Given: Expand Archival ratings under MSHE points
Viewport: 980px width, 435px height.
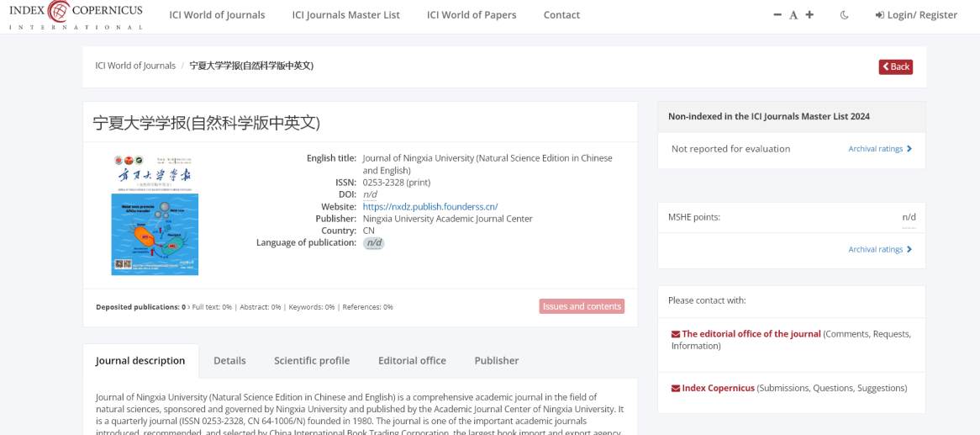Looking at the screenshot, I should pos(879,249).
